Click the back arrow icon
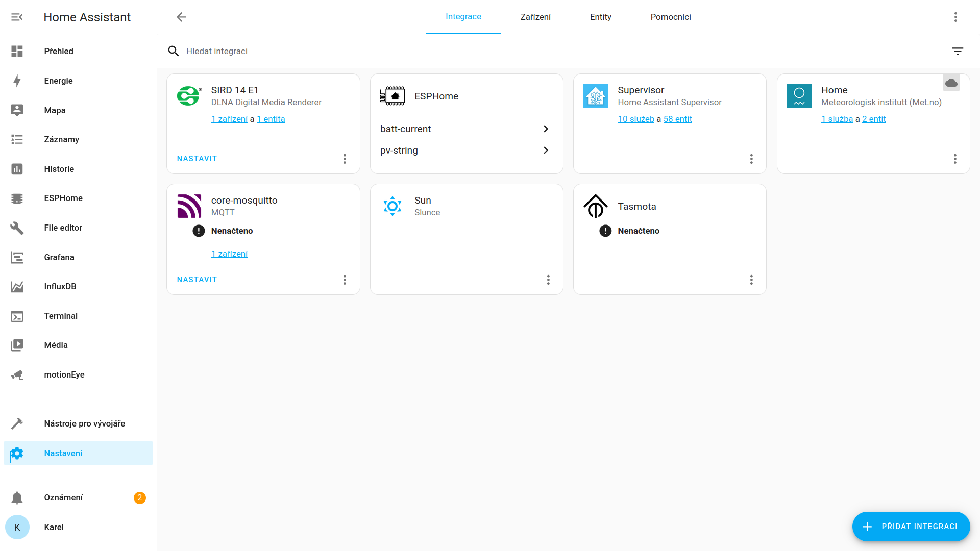The width and height of the screenshot is (980, 551). [x=181, y=17]
